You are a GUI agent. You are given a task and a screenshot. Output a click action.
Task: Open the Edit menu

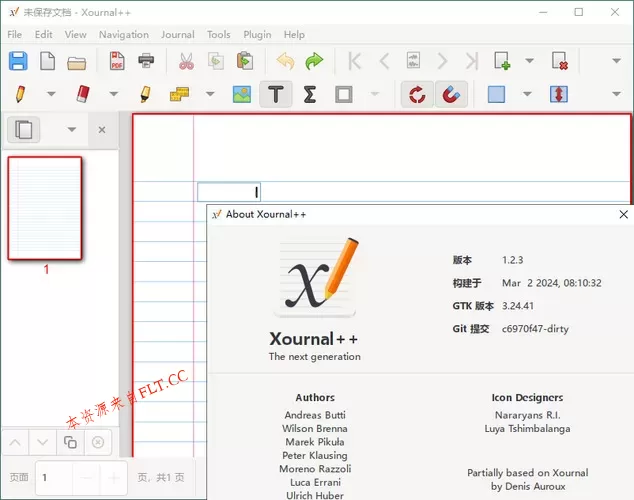pyautogui.click(x=43, y=35)
